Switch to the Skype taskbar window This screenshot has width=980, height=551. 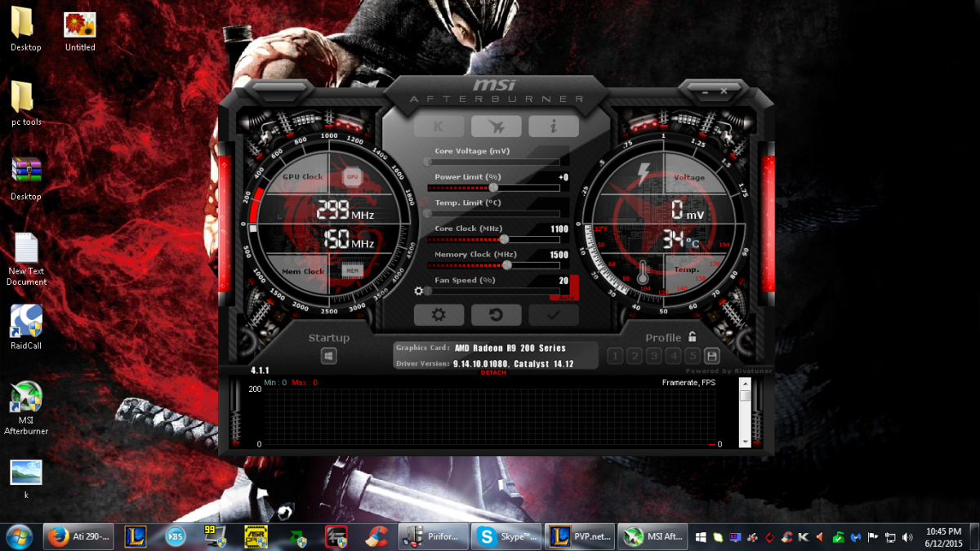click(x=507, y=536)
